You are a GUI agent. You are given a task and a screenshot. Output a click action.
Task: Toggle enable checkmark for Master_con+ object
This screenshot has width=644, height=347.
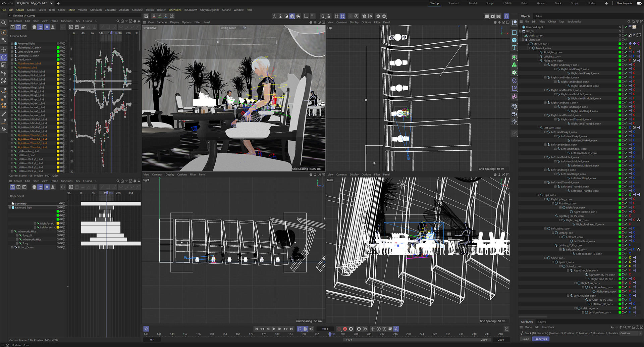pyautogui.click(x=626, y=44)
